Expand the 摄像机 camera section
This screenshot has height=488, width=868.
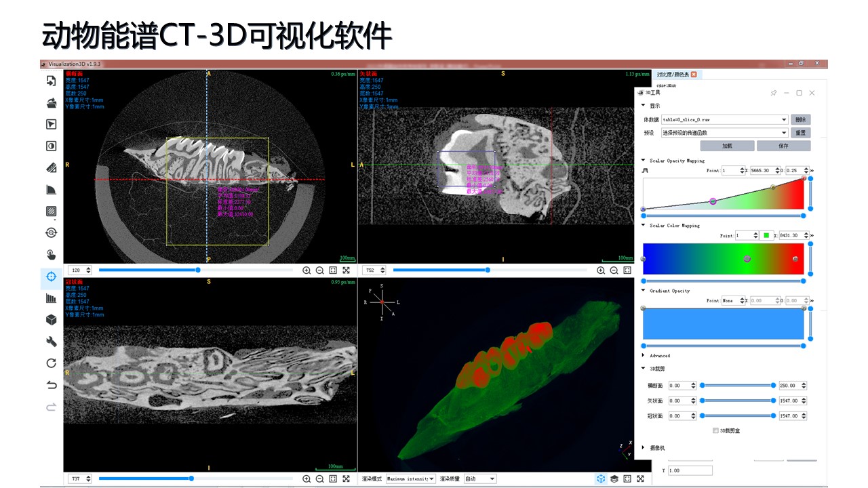(644, 448)
